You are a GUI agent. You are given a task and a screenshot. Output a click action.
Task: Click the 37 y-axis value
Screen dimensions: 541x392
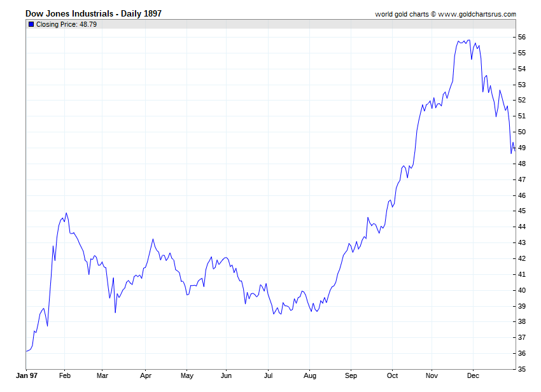(522, 337)
